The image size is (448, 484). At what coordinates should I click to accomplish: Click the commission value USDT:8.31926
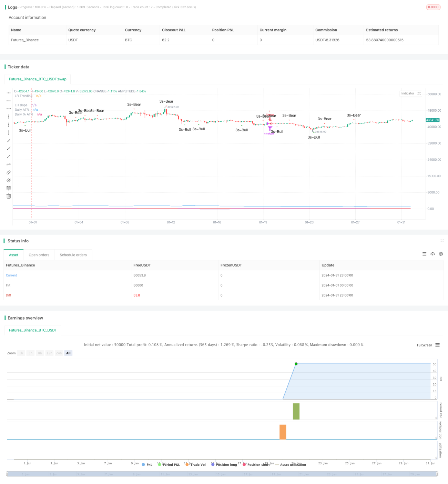coord(327,40)
